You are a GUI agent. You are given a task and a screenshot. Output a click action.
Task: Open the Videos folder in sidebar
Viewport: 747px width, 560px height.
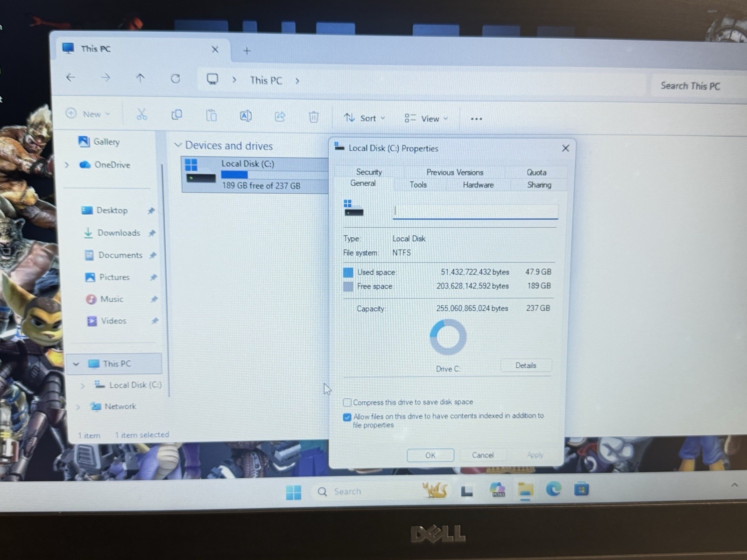click(x=106, y=321)
